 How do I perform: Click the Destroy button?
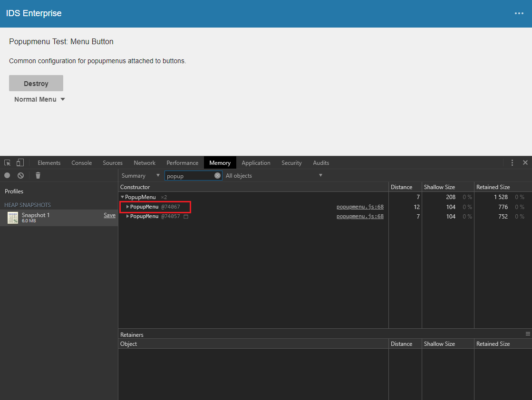36,84
